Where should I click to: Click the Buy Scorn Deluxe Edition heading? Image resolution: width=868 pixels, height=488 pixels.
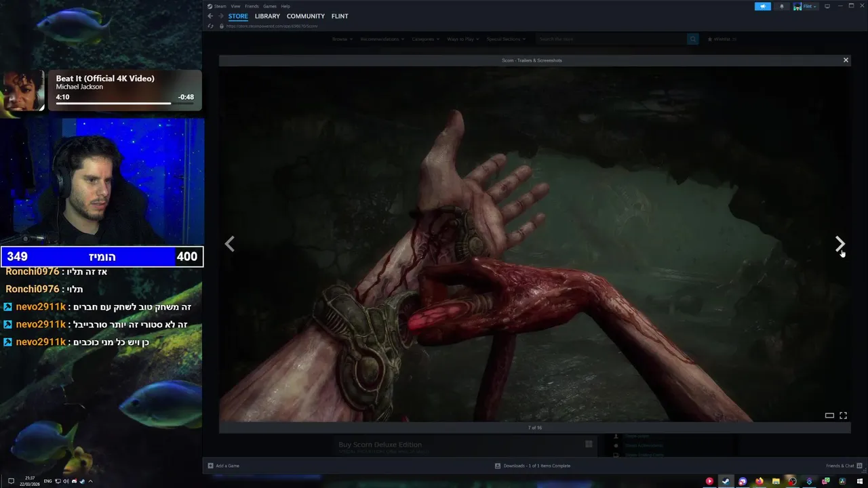[x=380, y=445]
